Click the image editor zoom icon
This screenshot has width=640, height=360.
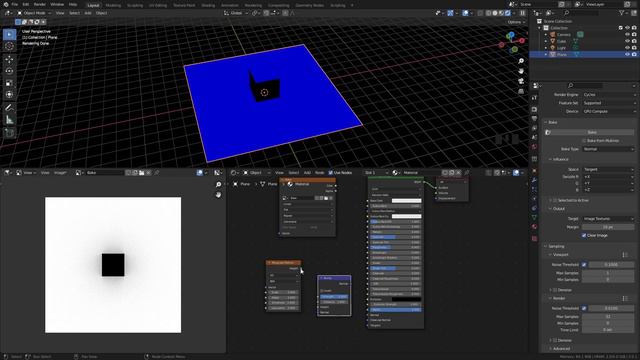pos(218,185)
